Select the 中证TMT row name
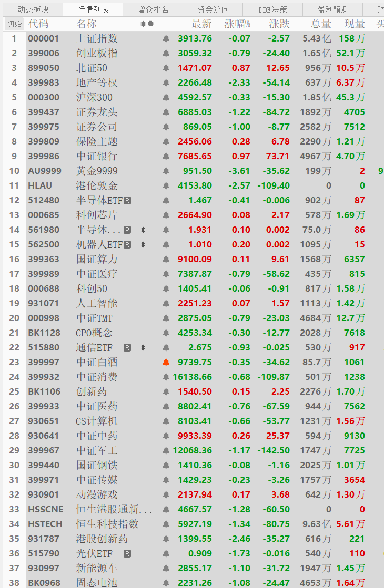Screen dimensions: 384x588 94,318
